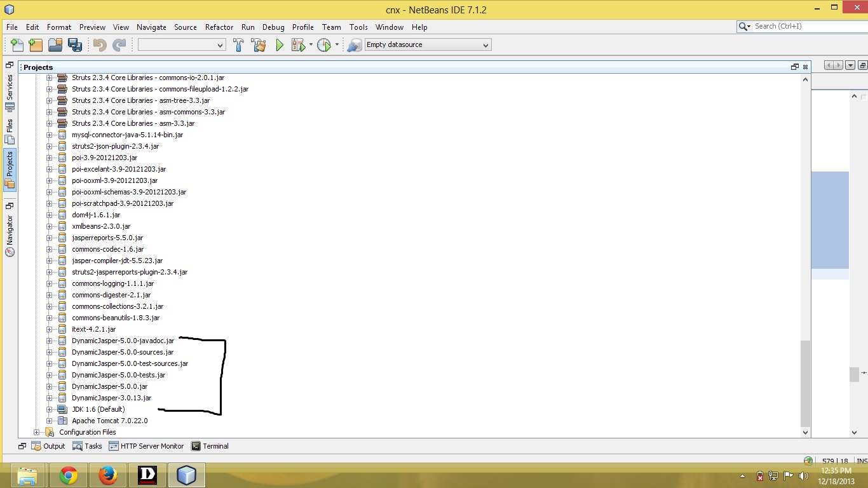This screenshot has height=488, width=868.
Task: Click the volume icon in system tray
Action: 803,475
